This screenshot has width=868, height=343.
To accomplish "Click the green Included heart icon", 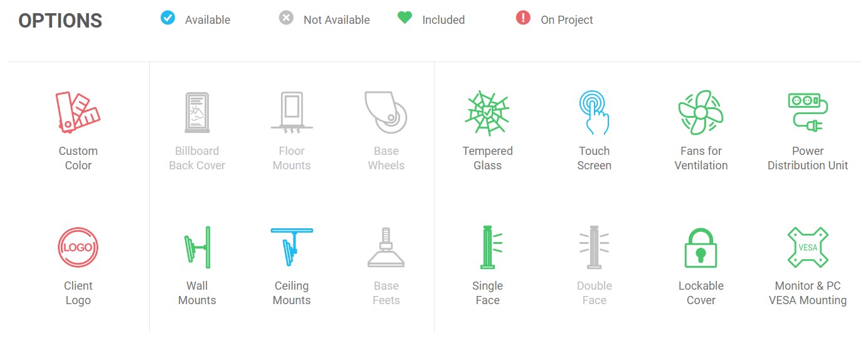I will [x=405, y=18].
